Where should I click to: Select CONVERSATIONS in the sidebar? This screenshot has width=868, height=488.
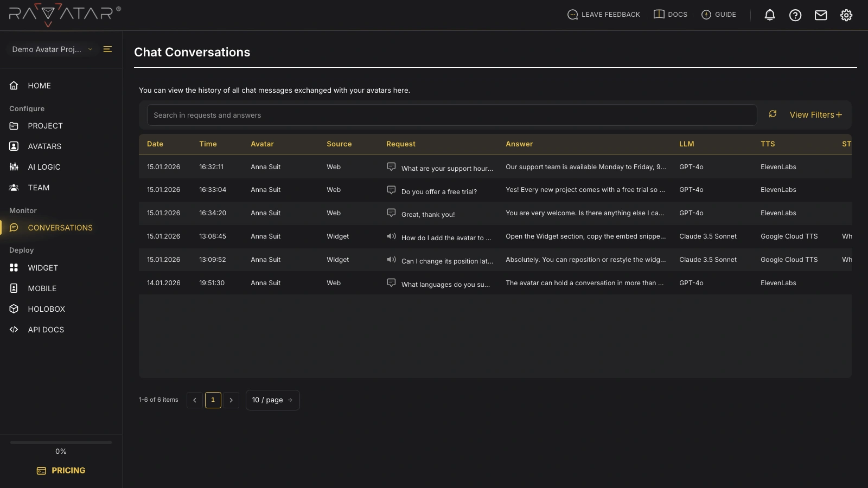[x=61, y=228]
